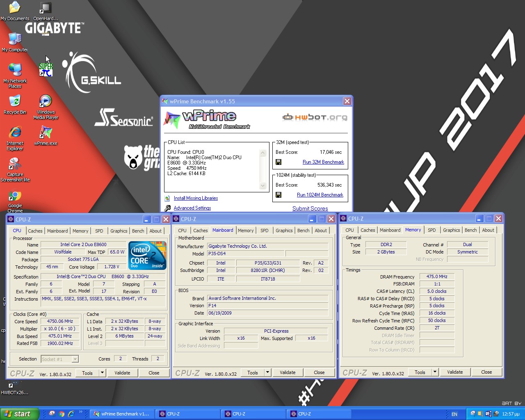Image resolution: width=525 pixels, height=420 pixels.
Task: Open the Bench tab in the CPU tab window
Action: pyautogui.click(x=138, y=231)
